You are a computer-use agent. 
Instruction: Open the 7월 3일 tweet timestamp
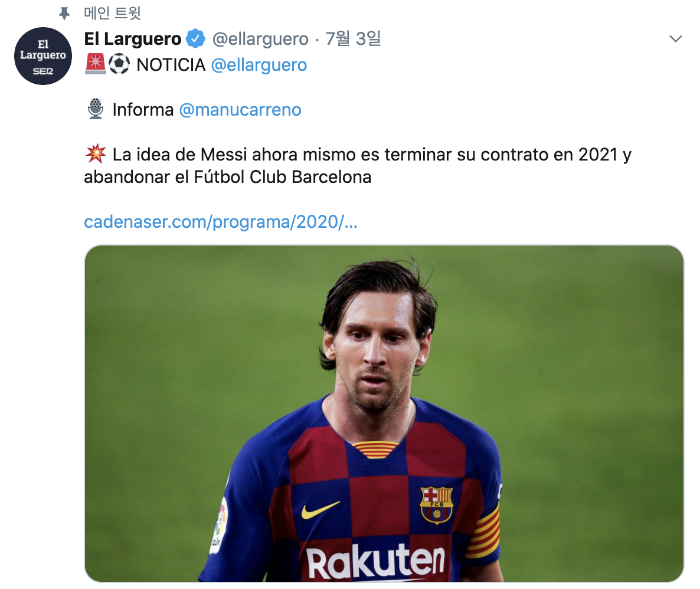pos(353,39)
